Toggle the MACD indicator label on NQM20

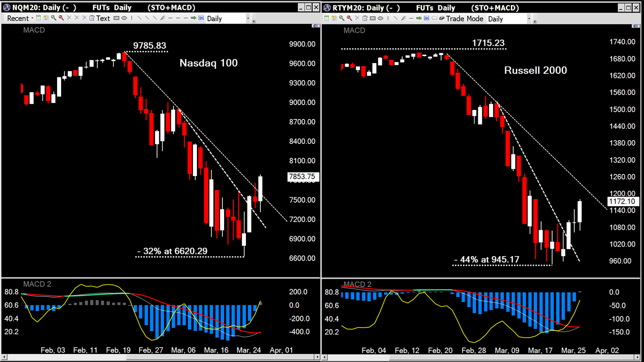point(34,30)
